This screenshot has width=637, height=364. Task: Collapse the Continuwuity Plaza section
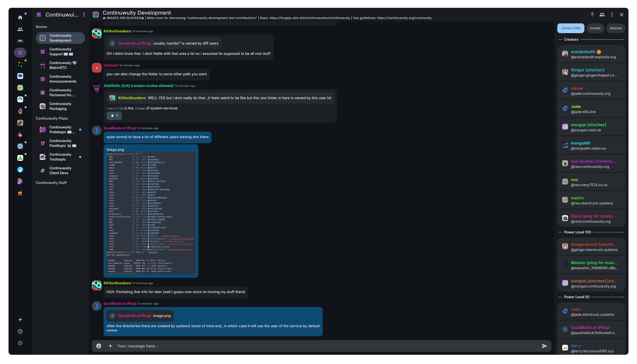52,118
